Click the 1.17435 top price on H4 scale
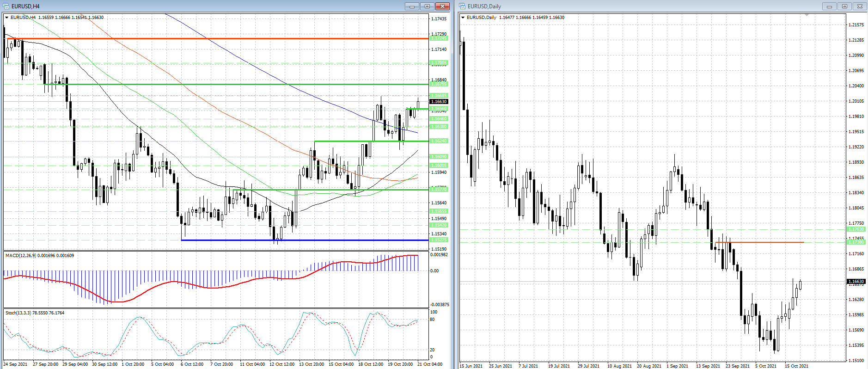This screenshot has width=868, height=369. click(439, 18)
